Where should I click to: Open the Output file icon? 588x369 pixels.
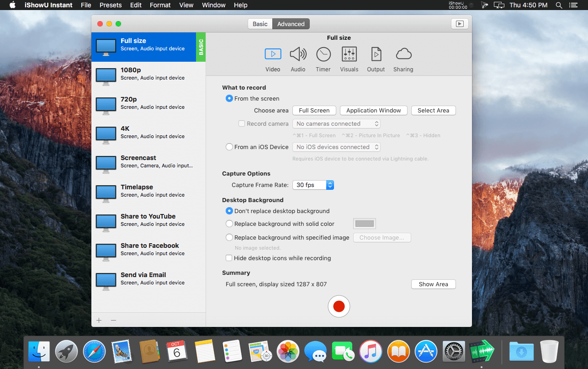pyautogui.click(x=376, y=55)
